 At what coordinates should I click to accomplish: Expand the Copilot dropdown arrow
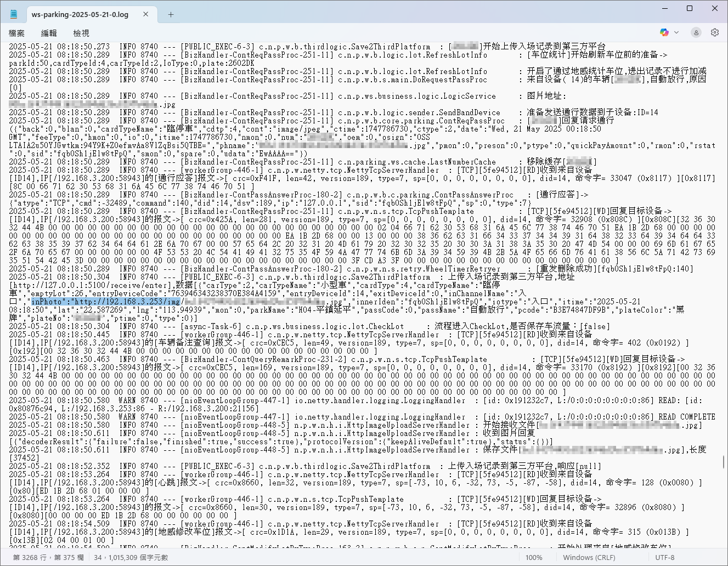click(x=676, y=32)
